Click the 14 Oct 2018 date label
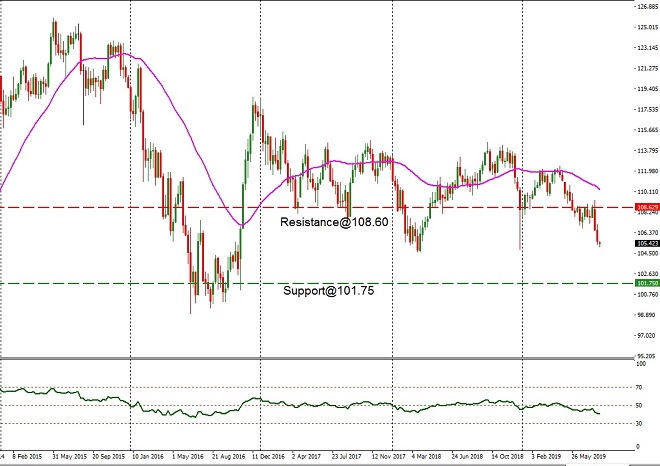Image resolution: width=660 pixels, height=466 pixels. click(507, 456)
